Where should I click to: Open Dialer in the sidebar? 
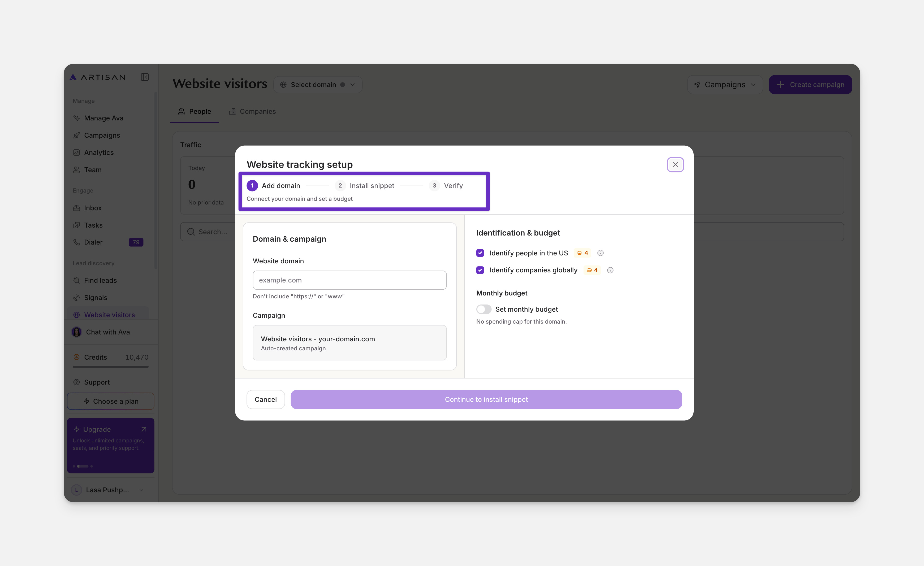108,242
